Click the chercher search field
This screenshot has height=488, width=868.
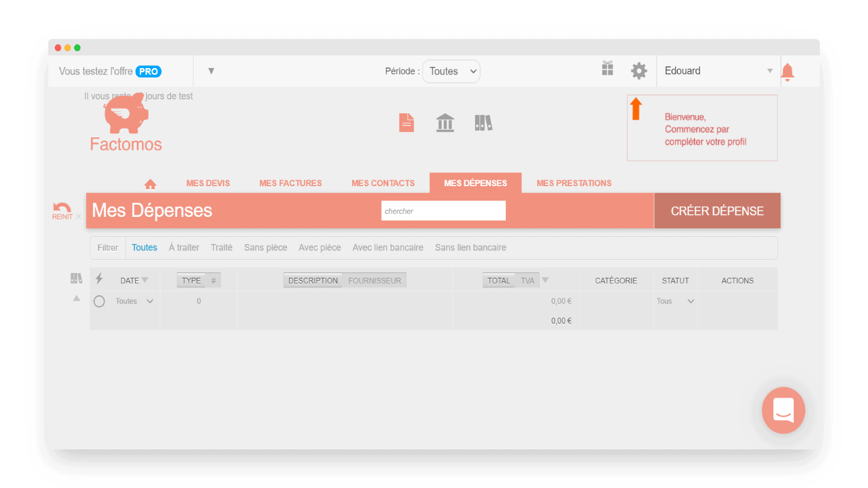(x=444, y=211)
